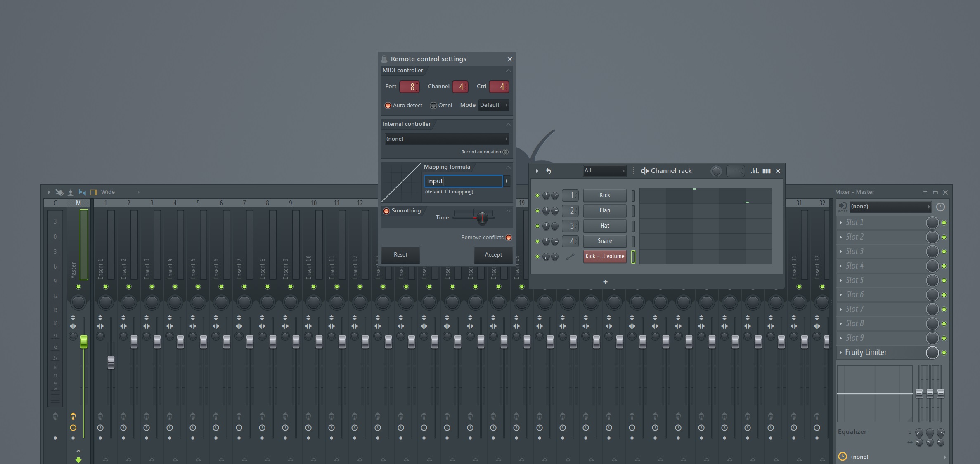Mute the Kick channel using its green LED
This screenshot has width=980, height=464.
[537, 195]
